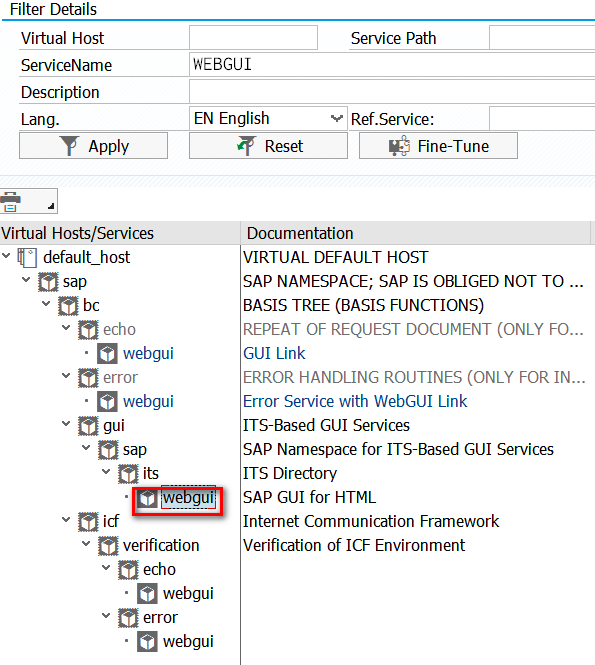Click into the ServiceName field containing WEBGUI
The height and width of the screenshot is (665, 595).
pos(392,65)
